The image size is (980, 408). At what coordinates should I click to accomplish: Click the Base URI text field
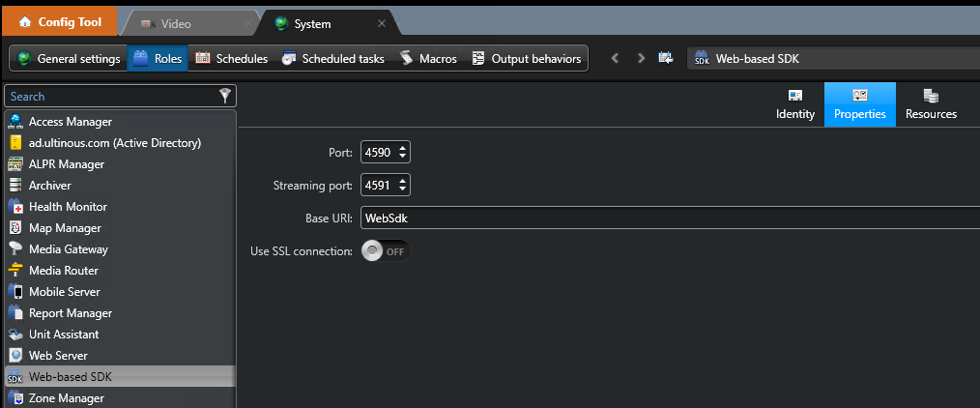(x=667, y=219)
